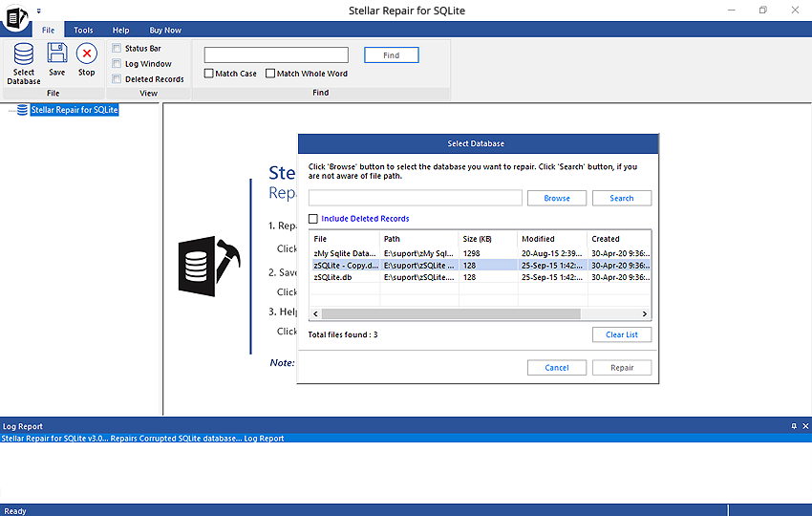The width and height of the screenshot is (812, 516).
Task: Select Stellar Repair for SQLite tree node
Action: click(x=75, y=110)
